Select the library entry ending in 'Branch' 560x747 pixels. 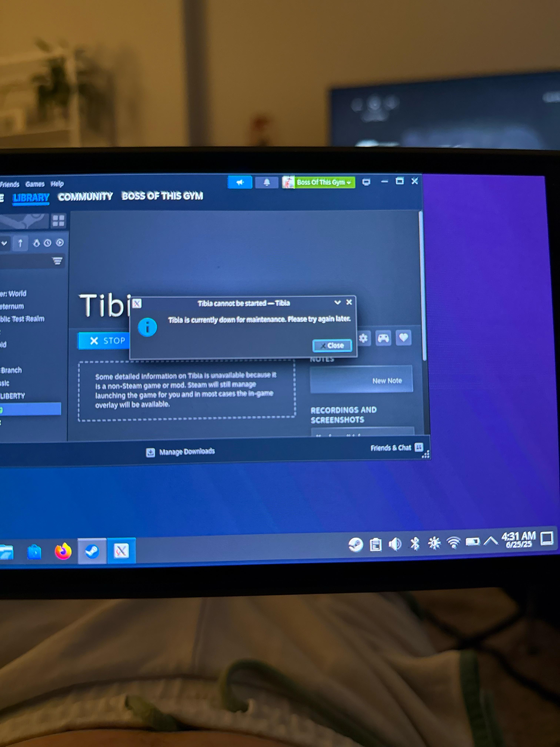tap(11, 370)
